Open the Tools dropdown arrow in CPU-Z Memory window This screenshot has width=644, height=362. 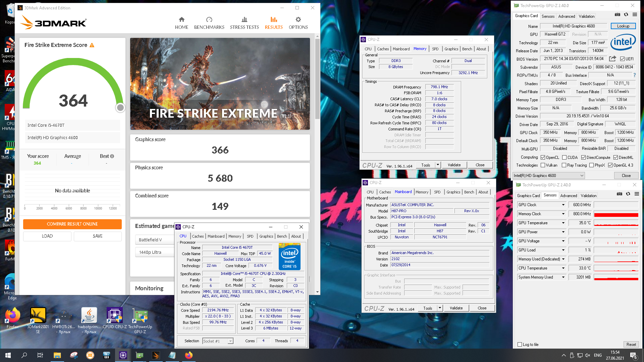point(437,165)
